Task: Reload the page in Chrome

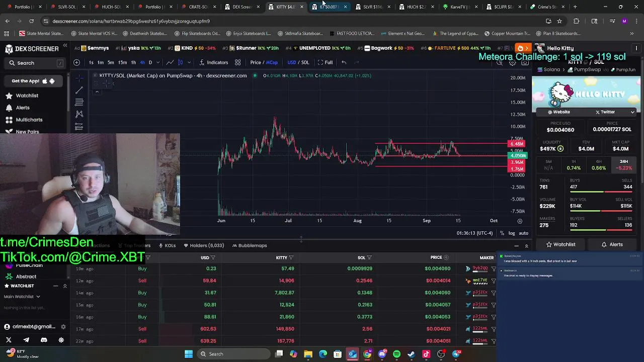Action: pos(31,21)
